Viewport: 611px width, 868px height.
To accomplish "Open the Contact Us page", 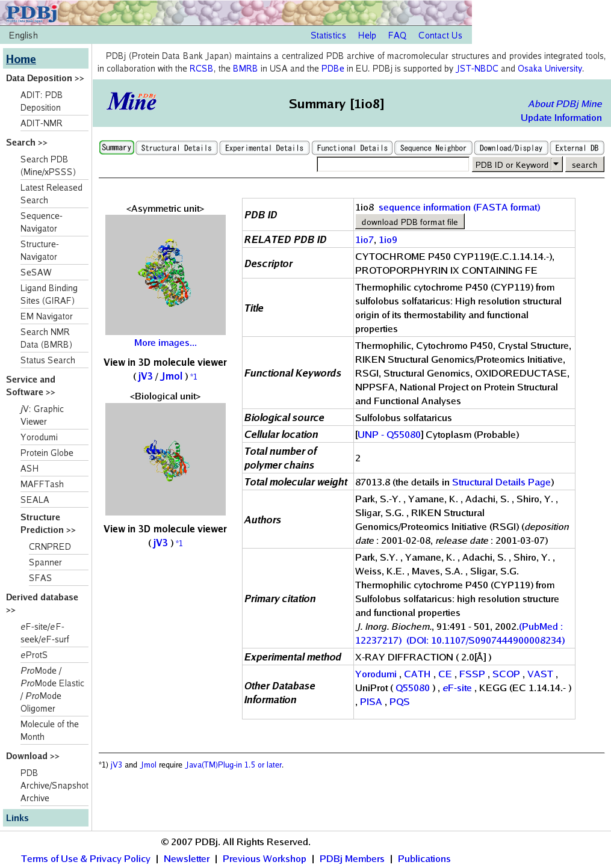I will (440, 35).
